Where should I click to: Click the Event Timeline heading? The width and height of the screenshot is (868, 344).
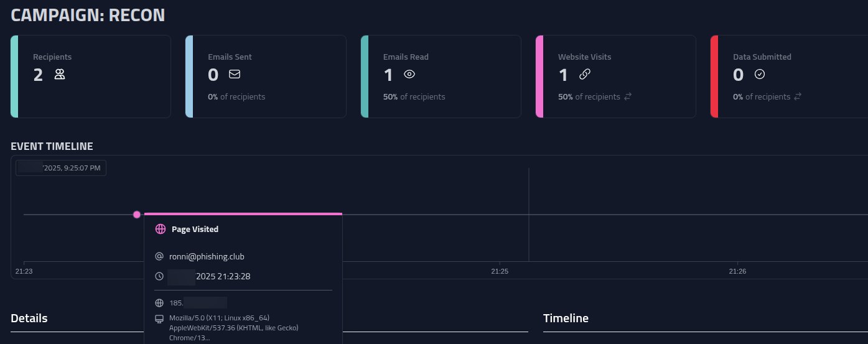coord(52,146)
